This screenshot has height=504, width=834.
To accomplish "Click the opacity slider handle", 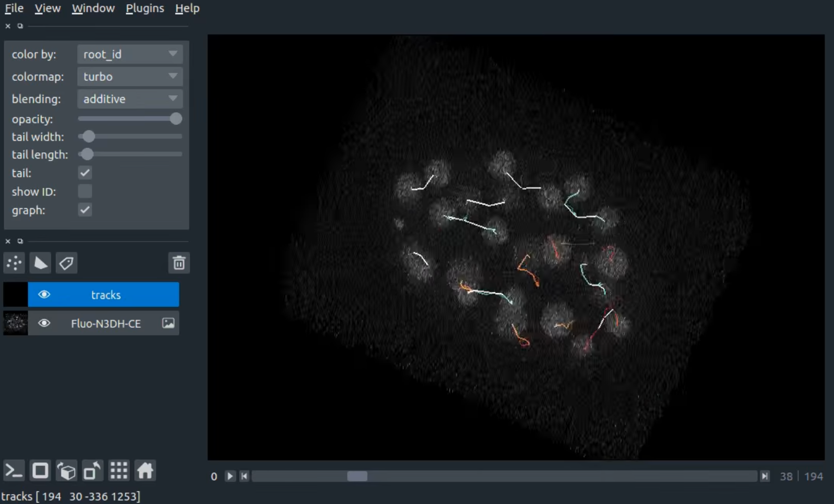I will click(x=176, y=119).
